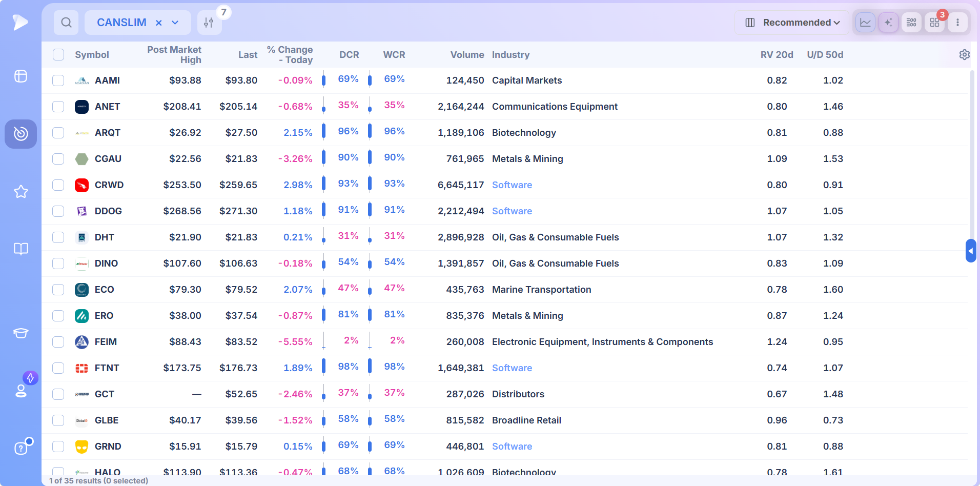Open the search magnifier button
This screenshot has height=486, width=980.
66,23
